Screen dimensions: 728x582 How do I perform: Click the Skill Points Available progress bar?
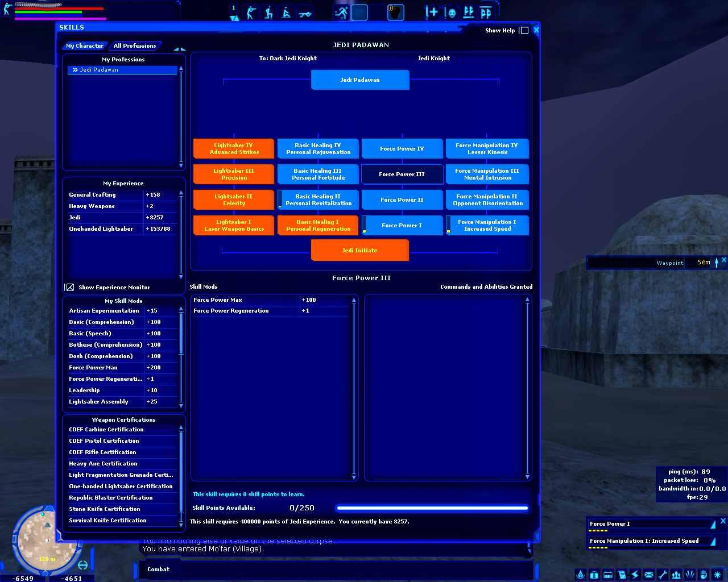click(x=432, y=508)
